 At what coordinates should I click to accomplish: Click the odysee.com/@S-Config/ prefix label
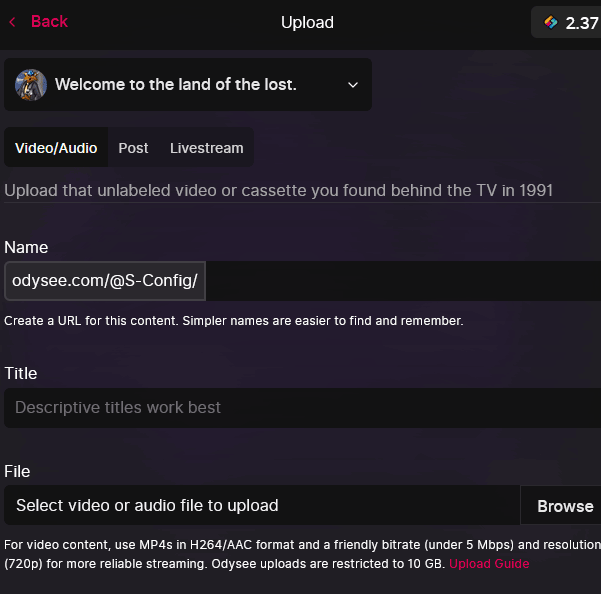105,281
